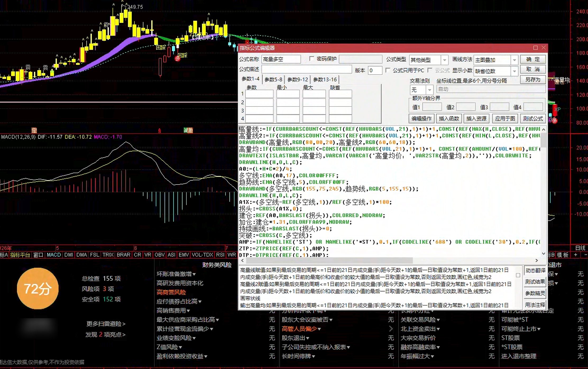This screenshot has width=588, height=369.
Task: Click the 公式描述 input field
Action: point(306,69)
